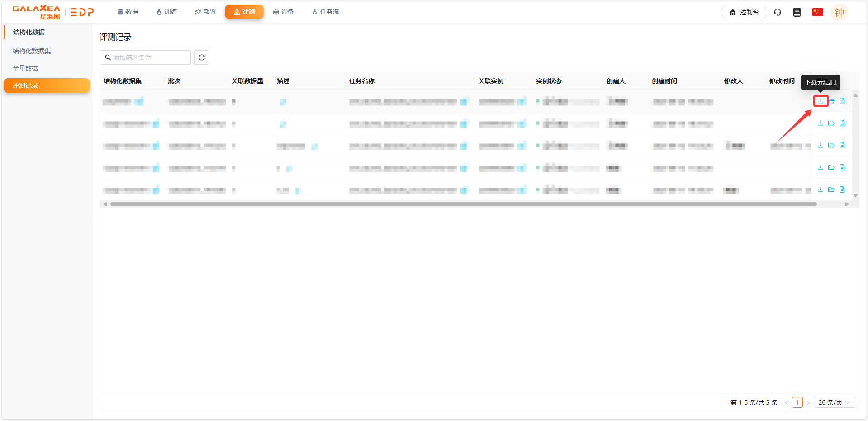Switch to the 设备 navigation tab
This screenshot has width=868, height=421.
tap(283, 12)
